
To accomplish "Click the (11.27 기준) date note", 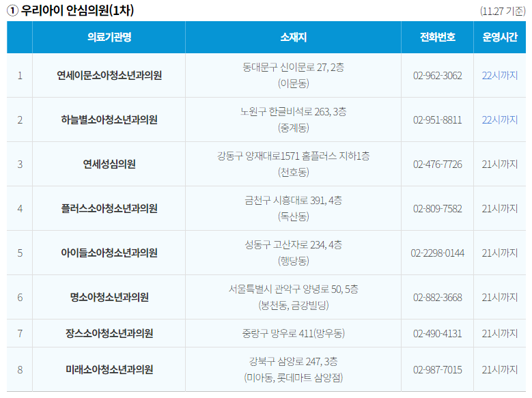I will [x=503, y=11].
